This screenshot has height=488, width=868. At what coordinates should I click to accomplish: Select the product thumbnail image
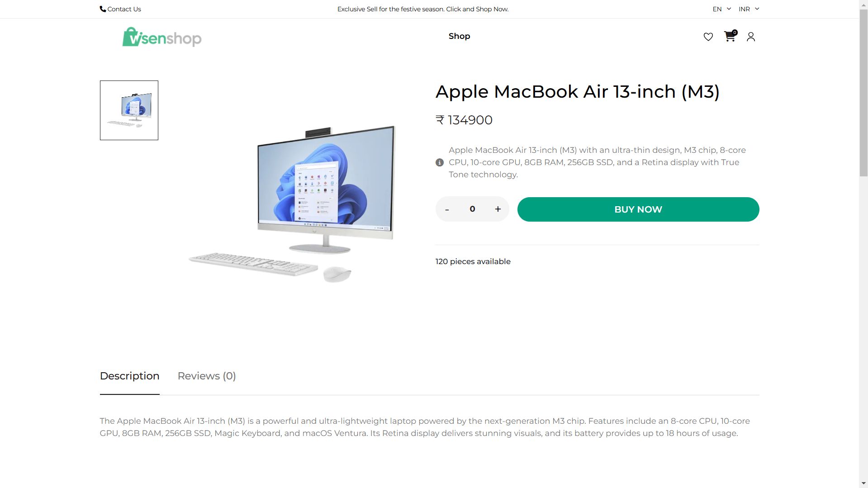[129, 110]
